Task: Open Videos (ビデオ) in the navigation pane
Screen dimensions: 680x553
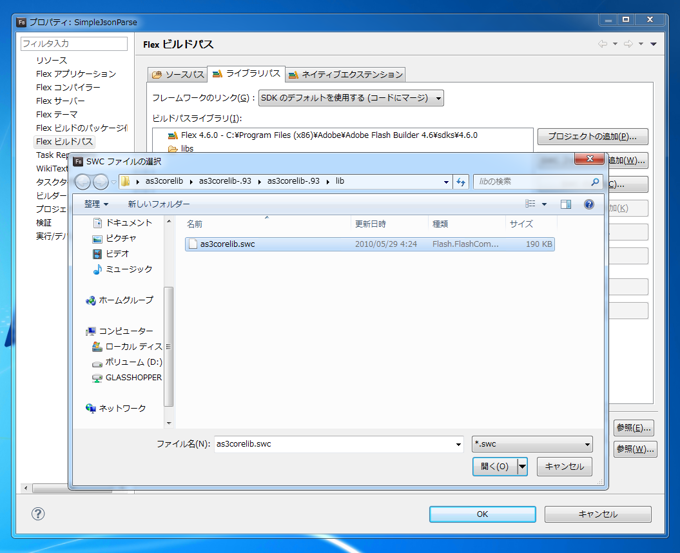Action: coord(111,254)
